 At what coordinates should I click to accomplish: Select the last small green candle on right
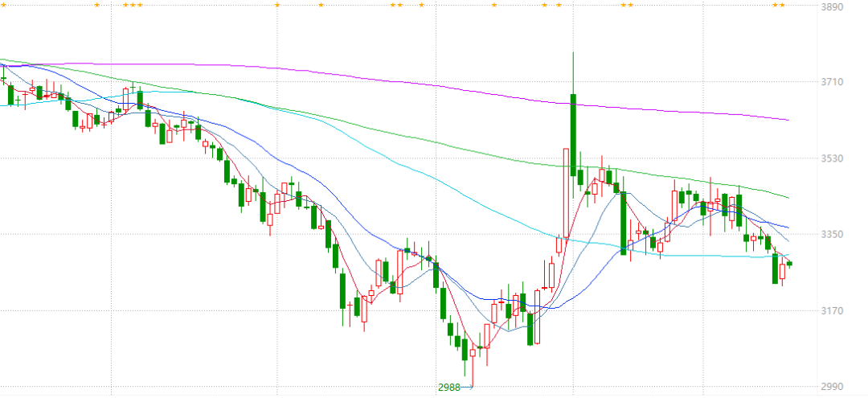(x=790, y=263)
